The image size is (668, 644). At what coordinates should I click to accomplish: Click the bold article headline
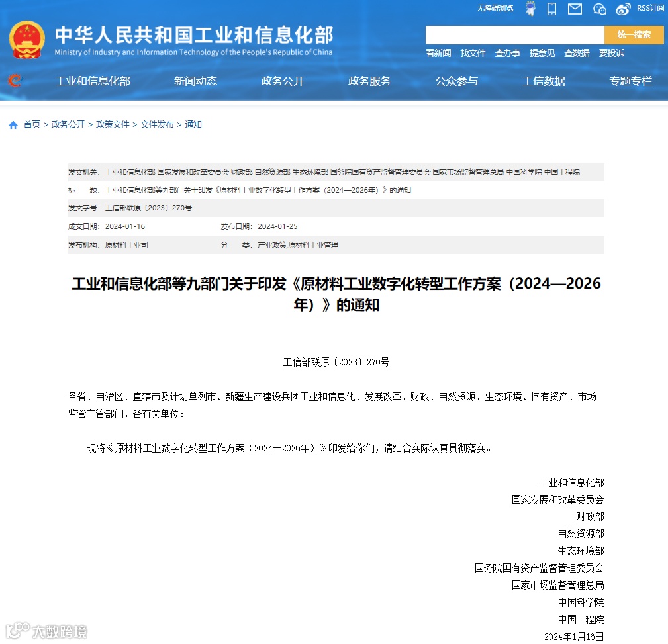coord(336,294)
